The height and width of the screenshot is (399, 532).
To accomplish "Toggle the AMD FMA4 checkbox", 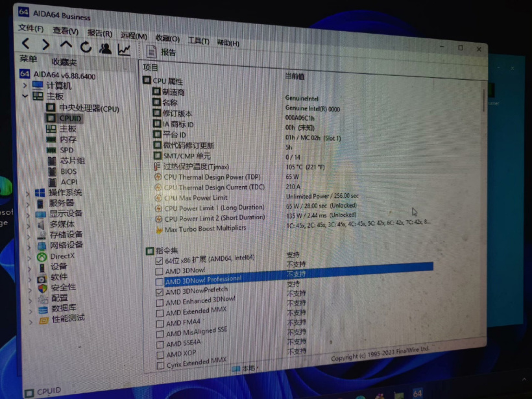I will click(x=158, y=322).
